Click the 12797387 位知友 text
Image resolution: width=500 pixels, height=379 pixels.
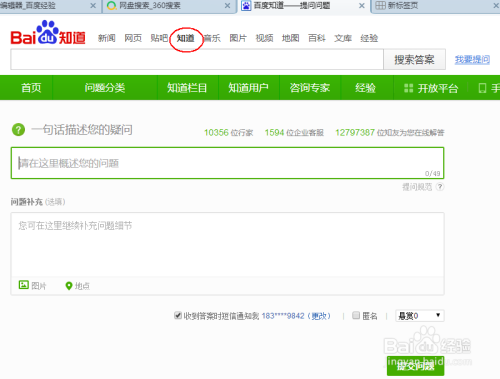390,133
